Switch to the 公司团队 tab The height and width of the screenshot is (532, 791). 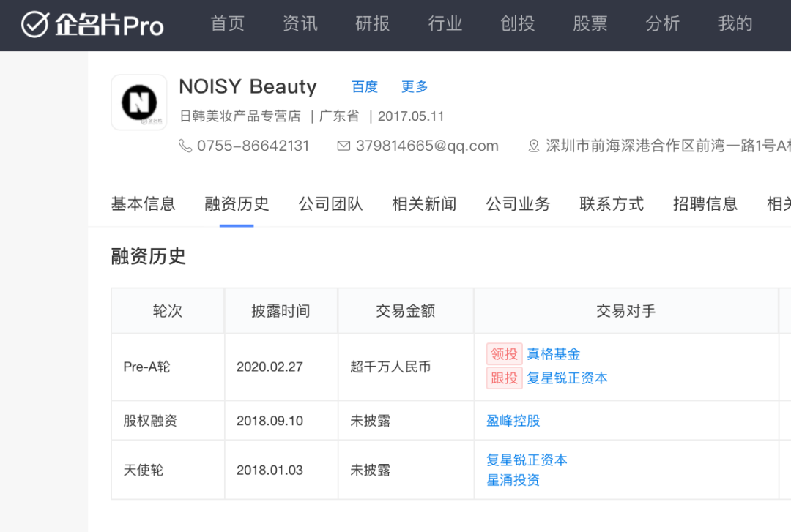[330, 204]
